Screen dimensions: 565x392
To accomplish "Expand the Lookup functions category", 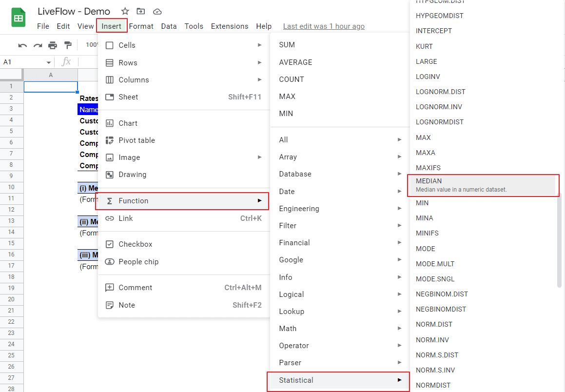I will (340, 311).
